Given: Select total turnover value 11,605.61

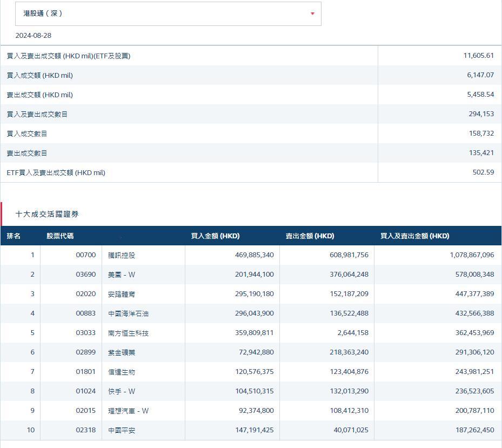Looking at the screenshot, I should coord(478,56).
